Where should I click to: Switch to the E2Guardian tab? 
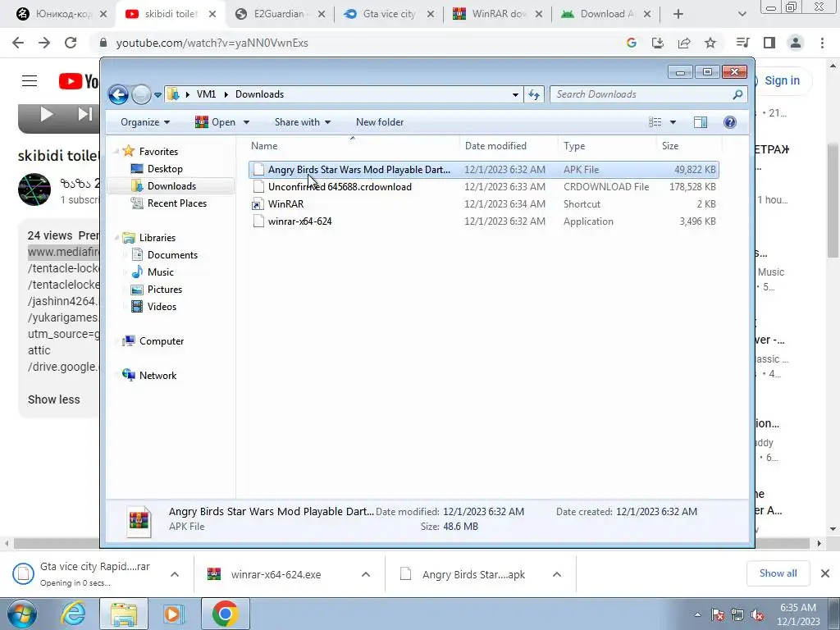point(279,14)
